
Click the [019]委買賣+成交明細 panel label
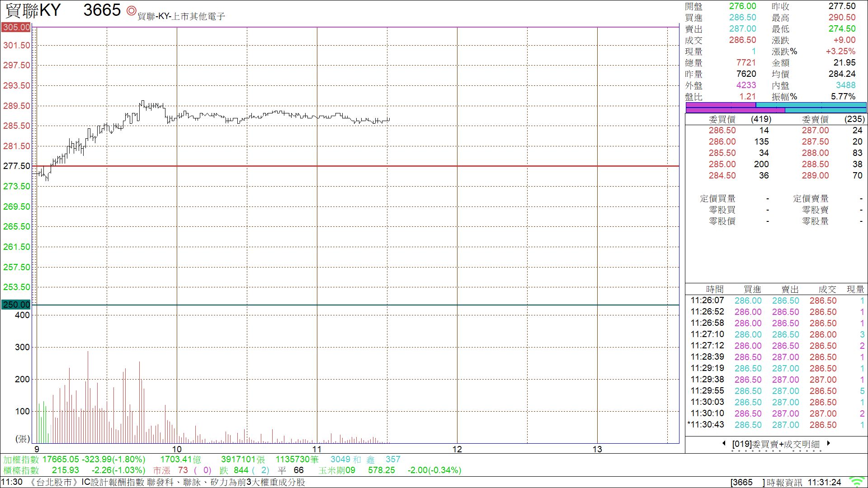[776, 444]
